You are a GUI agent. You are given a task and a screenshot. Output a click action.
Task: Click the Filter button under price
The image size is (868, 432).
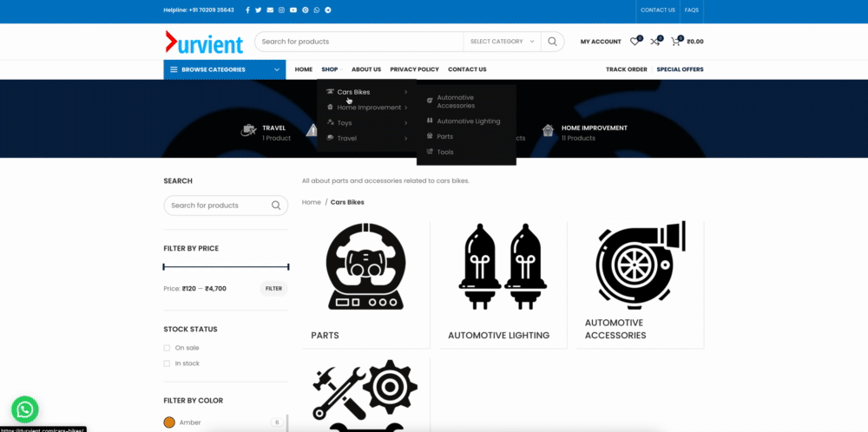pyautogui.click(x=273, y=289)
